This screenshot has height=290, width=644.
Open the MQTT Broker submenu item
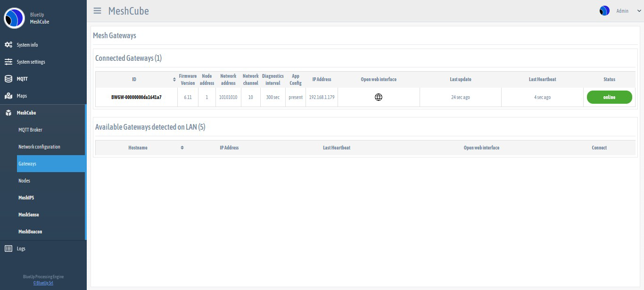tap(30, 130)
